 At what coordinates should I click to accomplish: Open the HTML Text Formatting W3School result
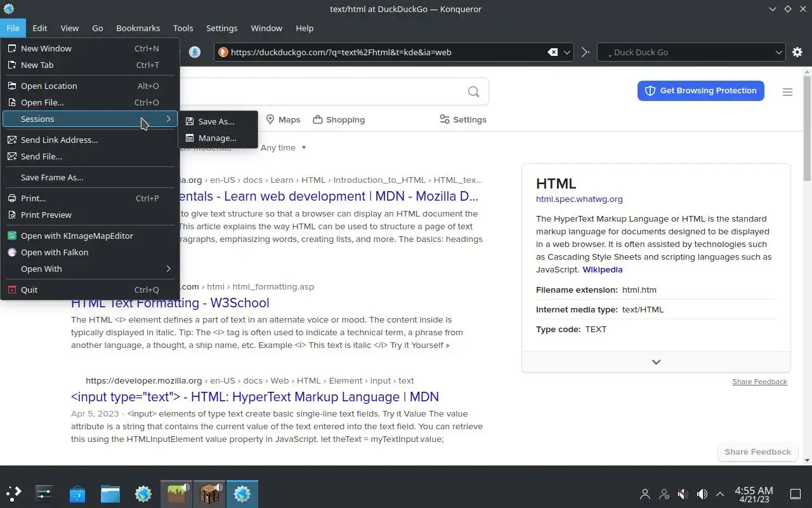pyautogui.click(x=170, y=303)
